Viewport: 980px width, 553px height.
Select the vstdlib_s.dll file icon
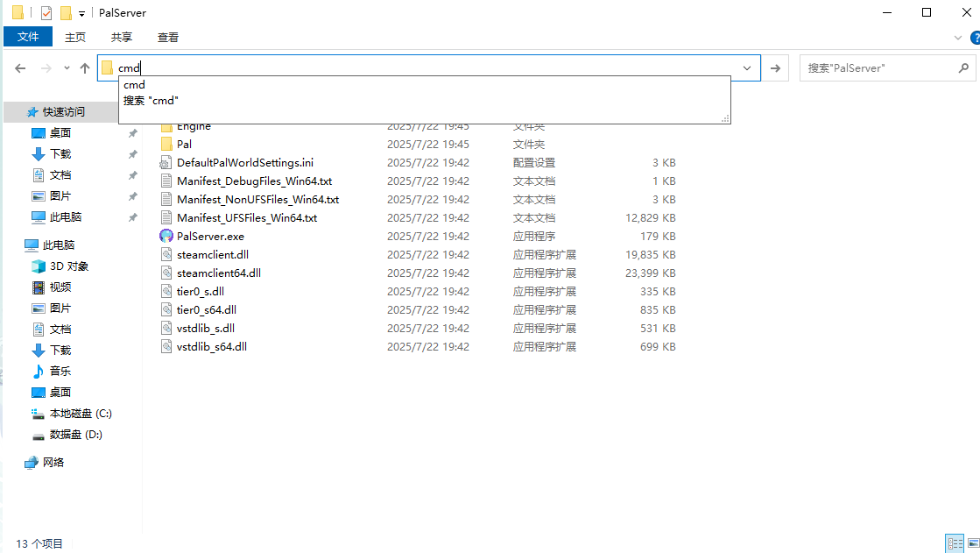click(166, 328)
